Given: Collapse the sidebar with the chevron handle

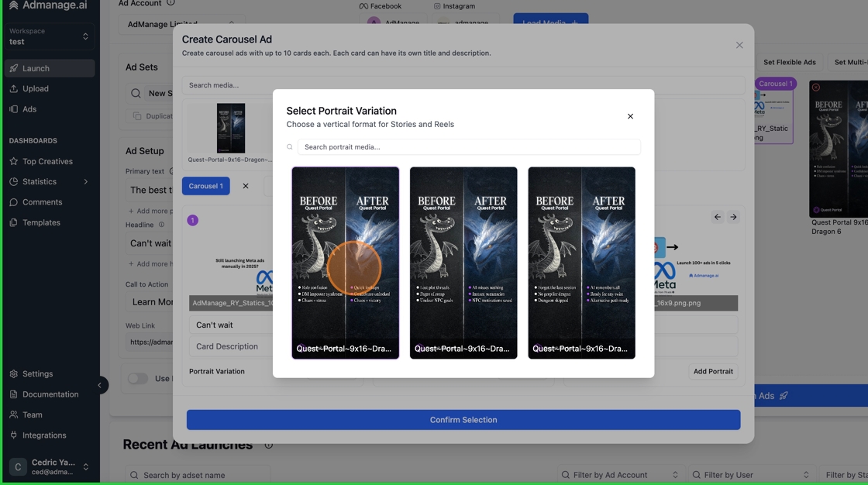Looking at the screenshot, I should pos(100,385).
